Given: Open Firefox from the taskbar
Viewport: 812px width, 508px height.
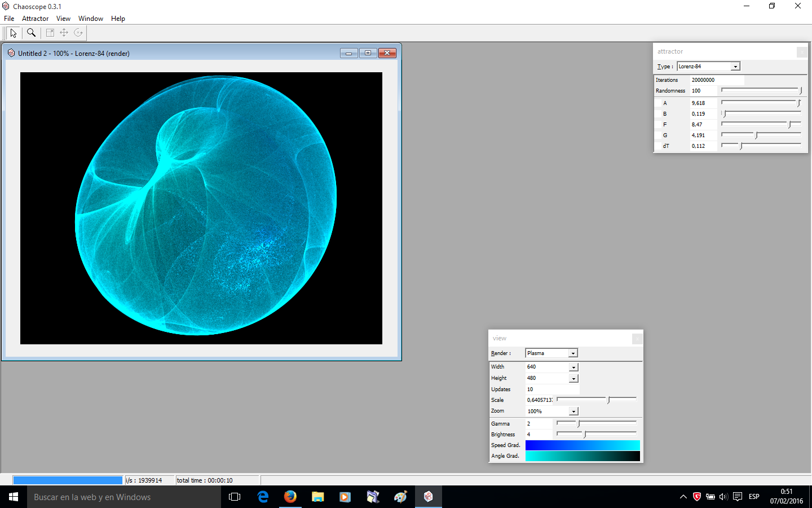Looking at the screenshot, I should 290,497.
